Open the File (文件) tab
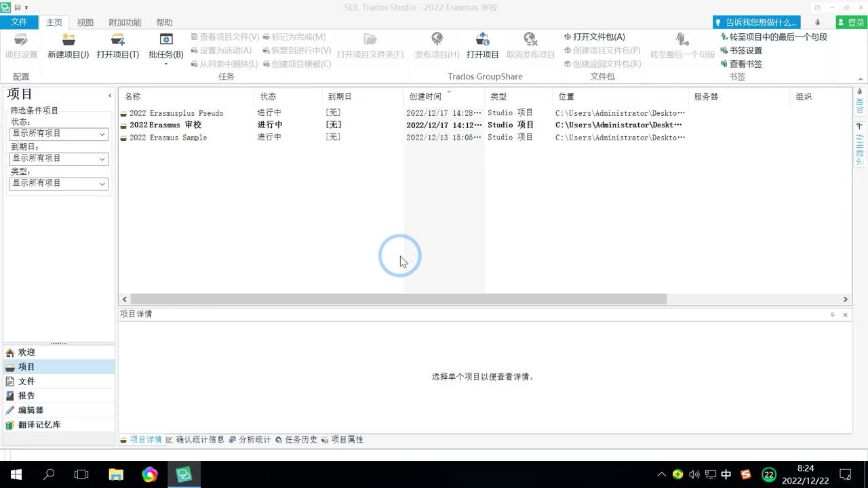Image resolution: width=868 pixels, height=488 pixels. point(19,22)
